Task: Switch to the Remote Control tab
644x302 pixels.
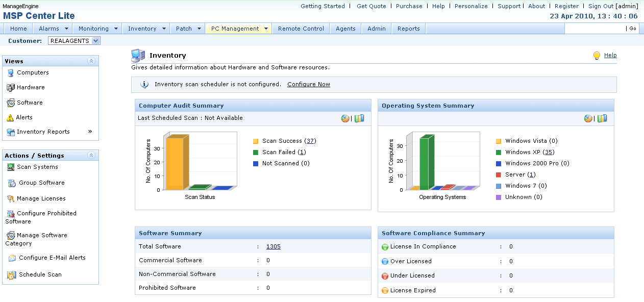Action: click(x=301, y=29)
